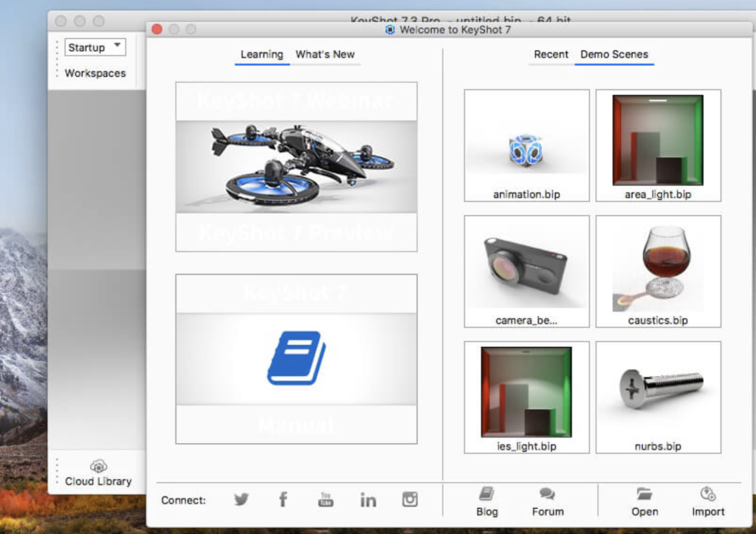Click the Import model button
The image size is (756, 534).
708,502
